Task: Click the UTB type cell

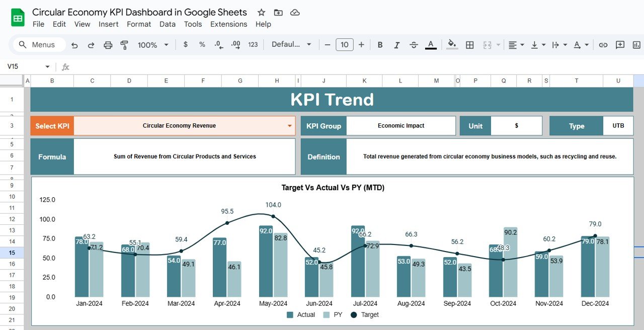Action: [x=618, y=126]
